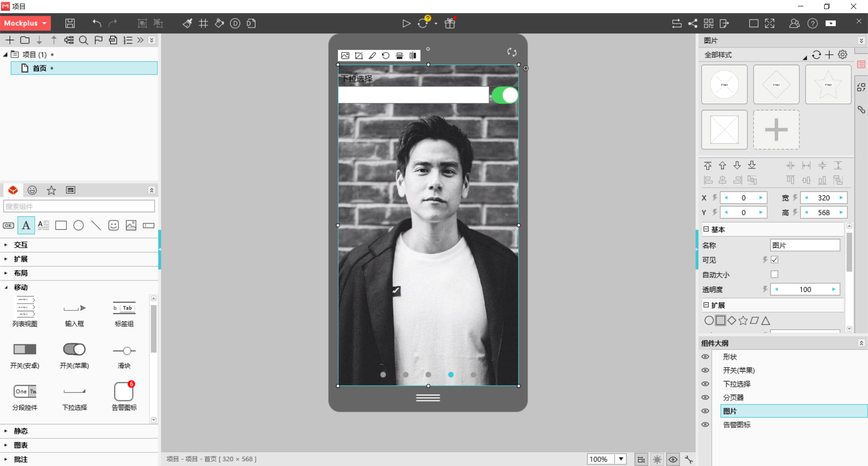Click the save icon in toolbar
868x466 pixels.
click(x=70, y=24)
